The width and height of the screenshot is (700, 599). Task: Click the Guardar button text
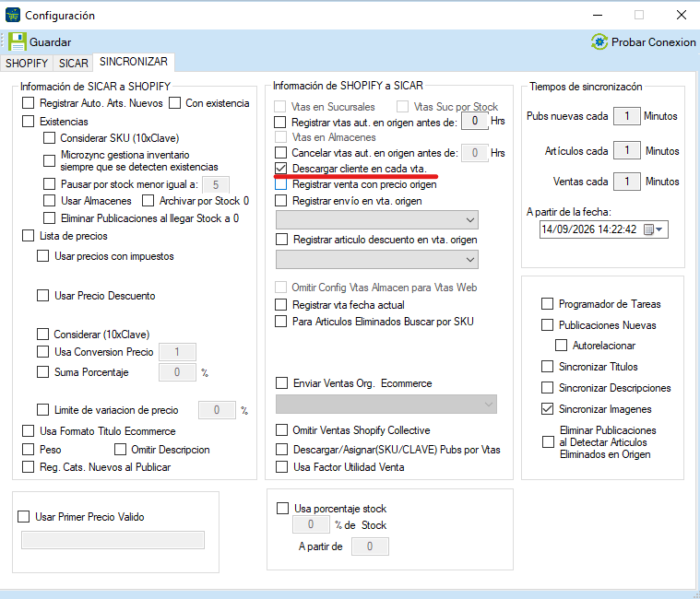pos(50,41)
